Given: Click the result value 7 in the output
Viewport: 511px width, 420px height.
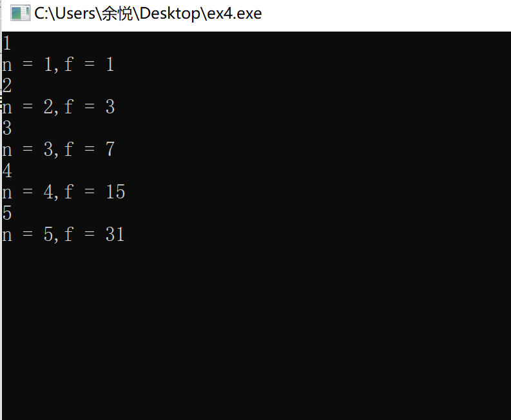Looking at the screenshot, I should (x=110, y=149).
